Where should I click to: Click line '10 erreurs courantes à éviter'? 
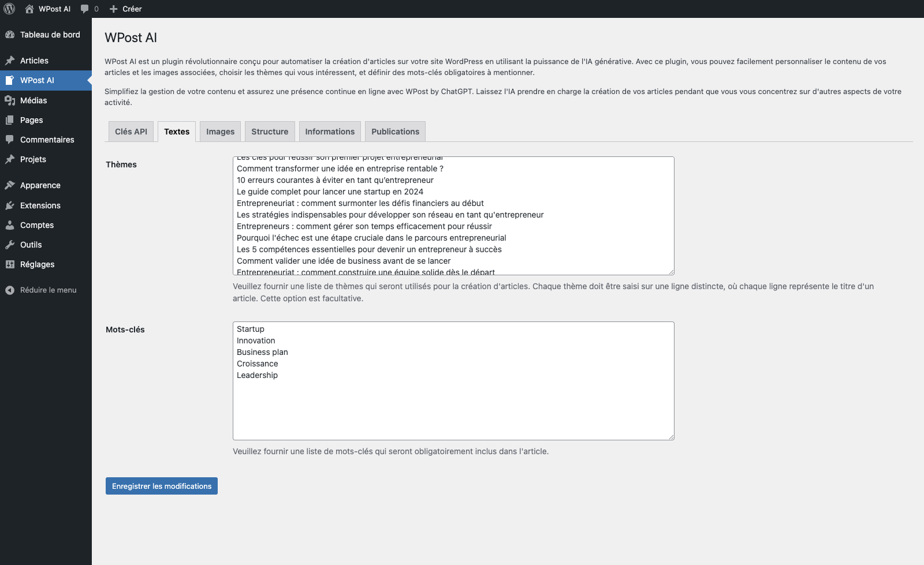click(x=335, y=180)
